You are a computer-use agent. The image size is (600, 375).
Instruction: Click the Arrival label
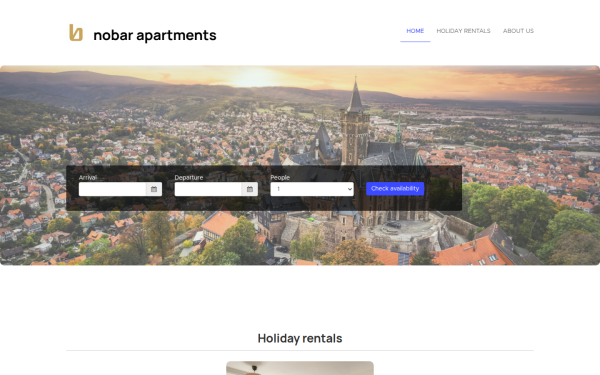pos(88,178)
